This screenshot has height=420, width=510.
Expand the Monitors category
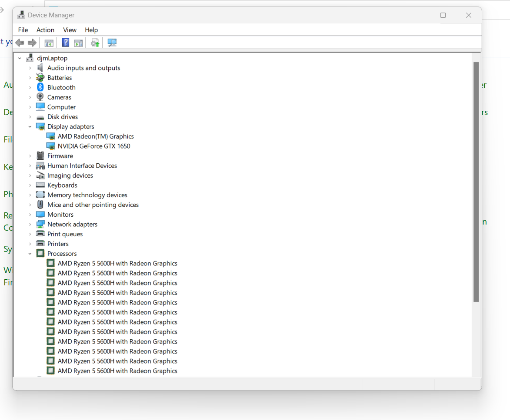[x=30, y=215]
